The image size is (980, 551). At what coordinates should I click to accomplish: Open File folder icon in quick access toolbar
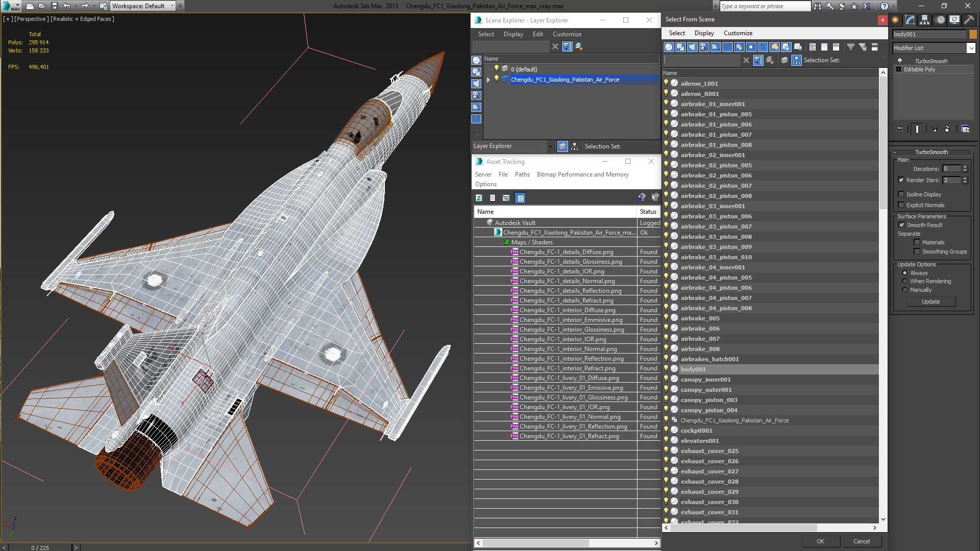[x=42, y=6]
